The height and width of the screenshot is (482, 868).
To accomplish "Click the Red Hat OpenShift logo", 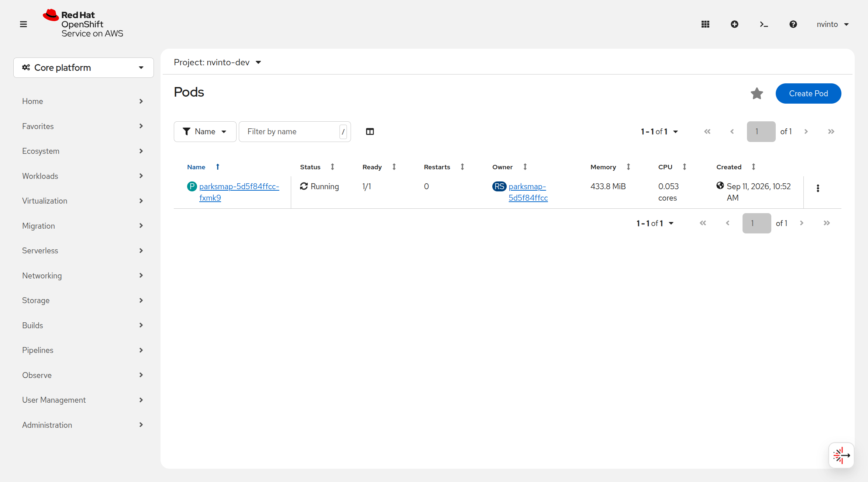I will point(83,24).
